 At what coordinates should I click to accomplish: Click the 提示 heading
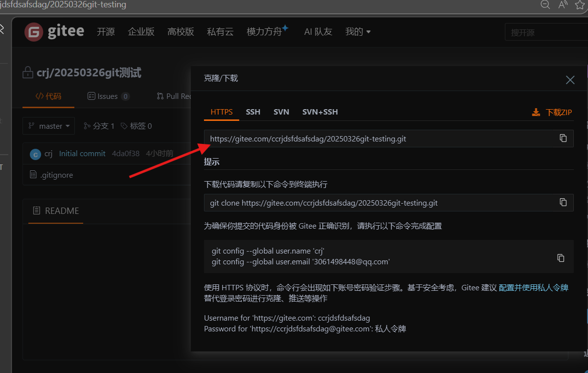point(212,162)
